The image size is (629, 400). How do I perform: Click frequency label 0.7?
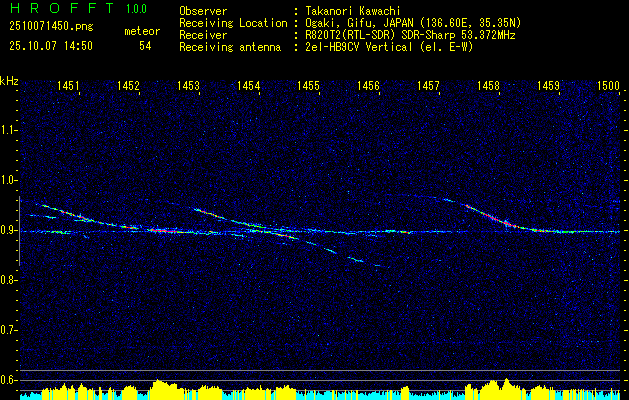[x=8, y=330]
